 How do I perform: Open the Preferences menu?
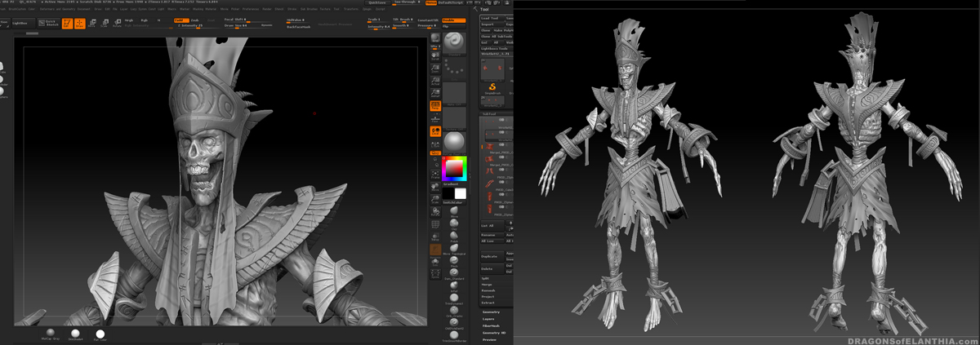251,9
